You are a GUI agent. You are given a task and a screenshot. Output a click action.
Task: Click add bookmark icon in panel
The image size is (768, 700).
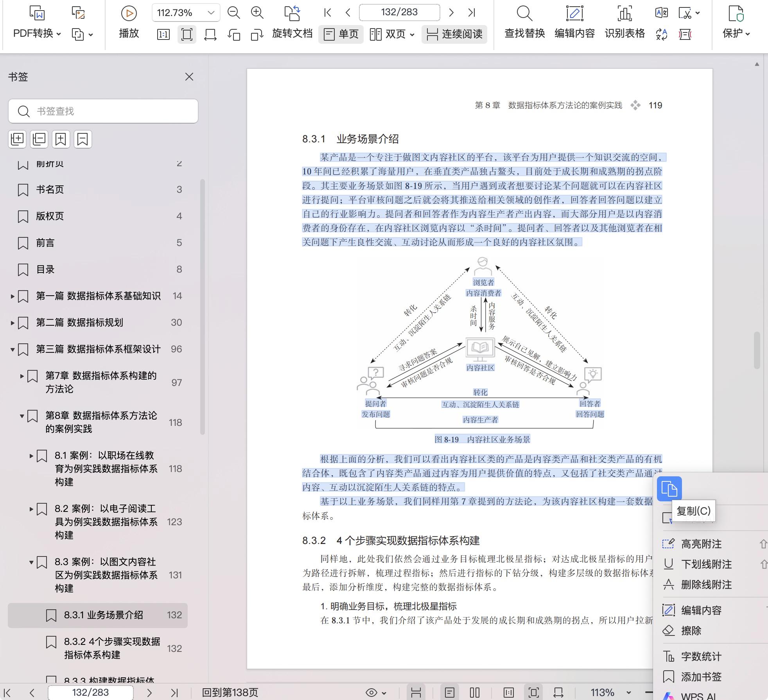(61, 139)
